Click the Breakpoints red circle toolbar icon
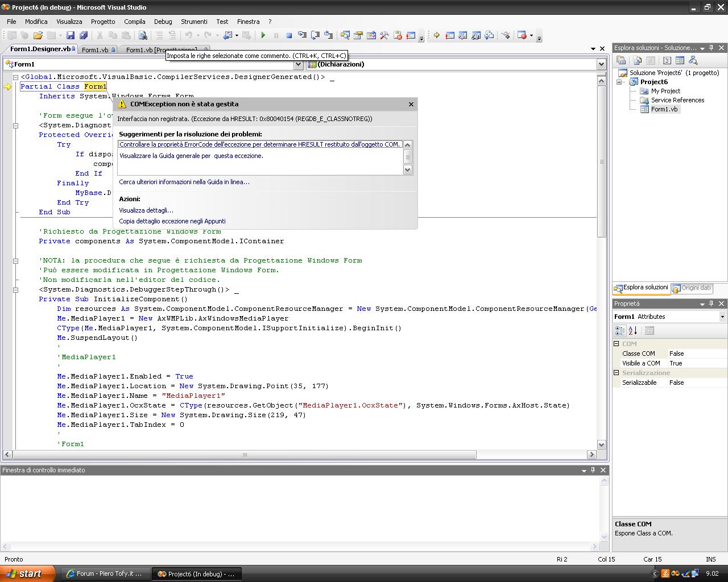Screen dimensions: 728x582 tap(522, 35)
